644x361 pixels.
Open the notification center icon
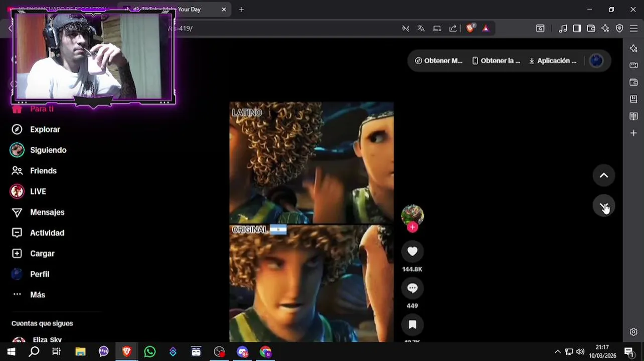click(x=629, y=352)
